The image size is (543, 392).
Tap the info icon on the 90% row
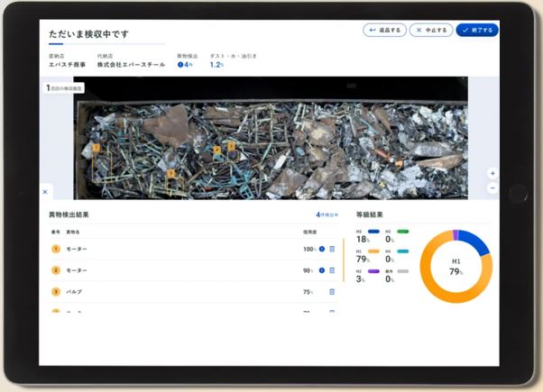point(322,270)
